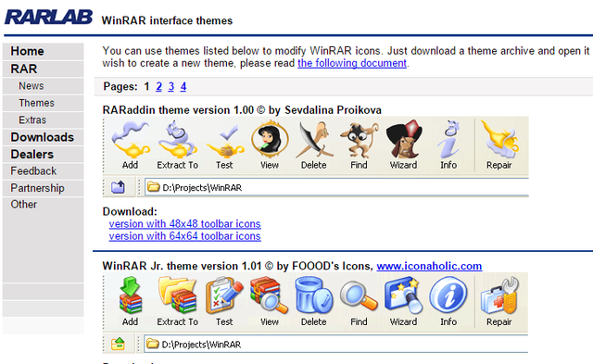593x364 pixels.
Task: Click the RARaddin theme Repair lamp icon
Action: point(499,140)
